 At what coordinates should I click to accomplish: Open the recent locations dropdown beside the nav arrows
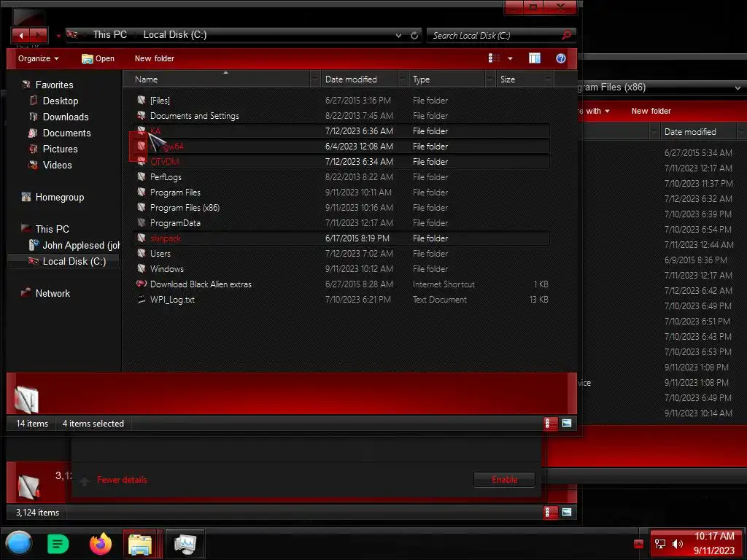pyautogui.click(x=58, y=36)
